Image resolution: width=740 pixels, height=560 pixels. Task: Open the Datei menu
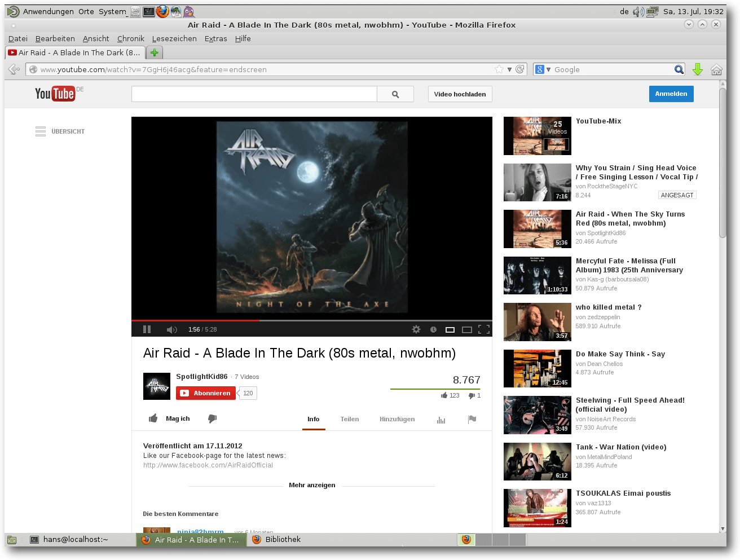(18, 38)
